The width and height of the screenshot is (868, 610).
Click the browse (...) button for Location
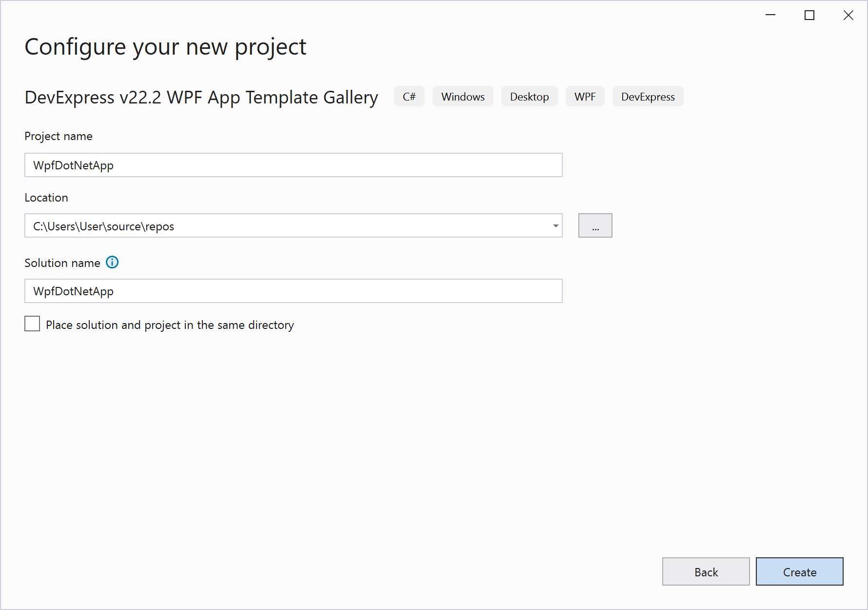(x=595, y=226)
